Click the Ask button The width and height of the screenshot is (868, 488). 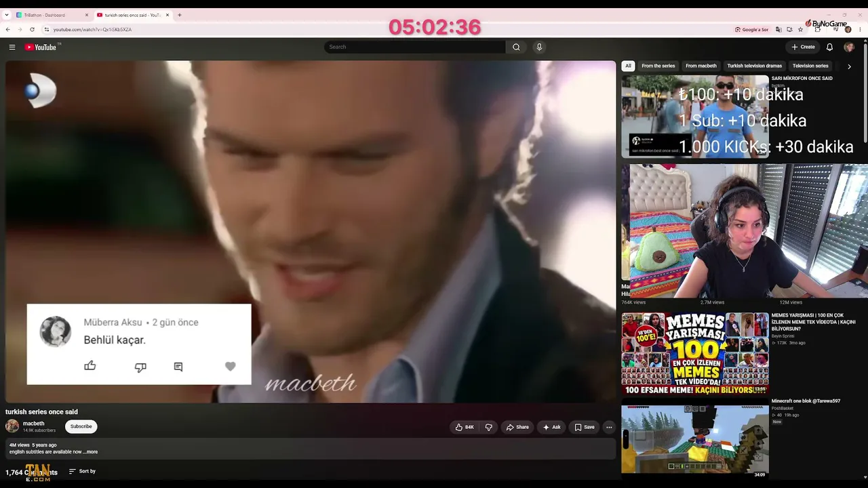[551, 427]
